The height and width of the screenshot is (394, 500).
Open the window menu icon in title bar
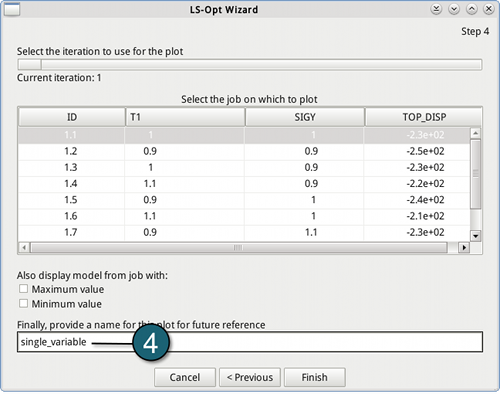(x=12, y=9)
